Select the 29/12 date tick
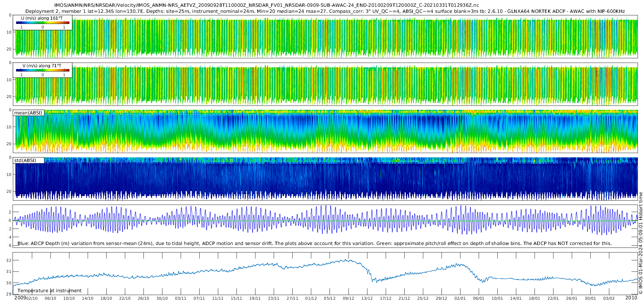644x304 pixels. pos(441,298)
